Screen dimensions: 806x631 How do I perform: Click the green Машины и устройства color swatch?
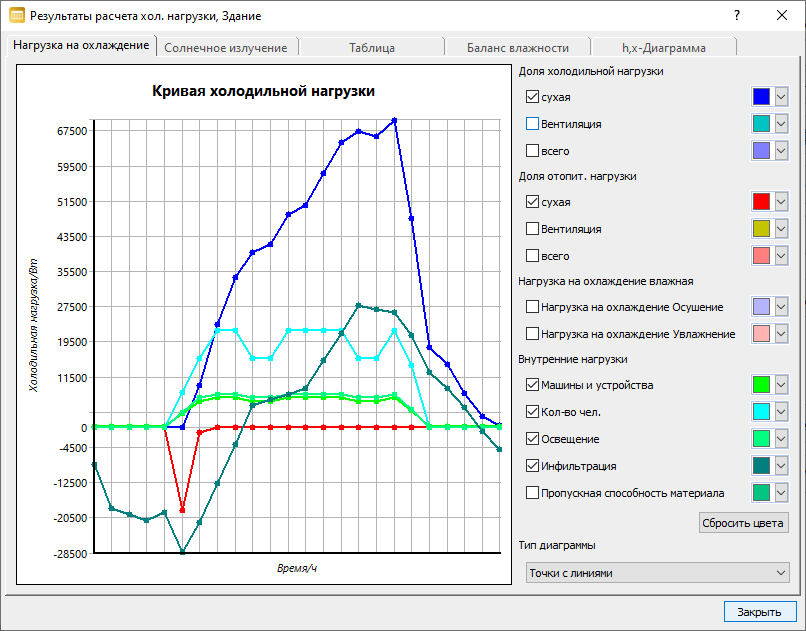(761, 384)
